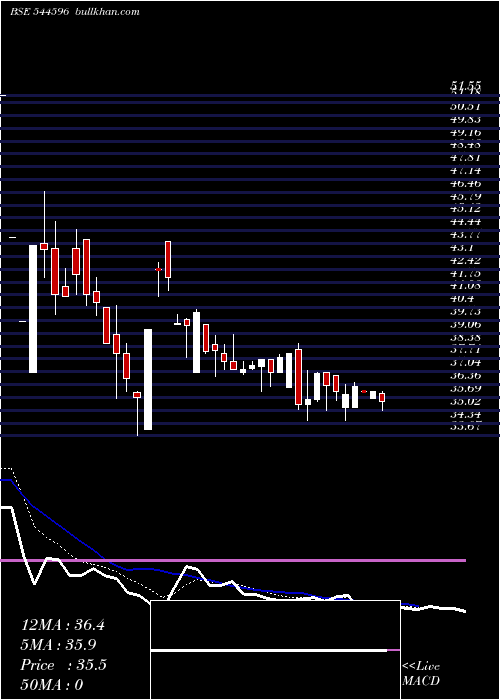Click the white horizontal line in MACD box
Image resolution: width=500 pixels, height=700 pixels.
(269, 650)
